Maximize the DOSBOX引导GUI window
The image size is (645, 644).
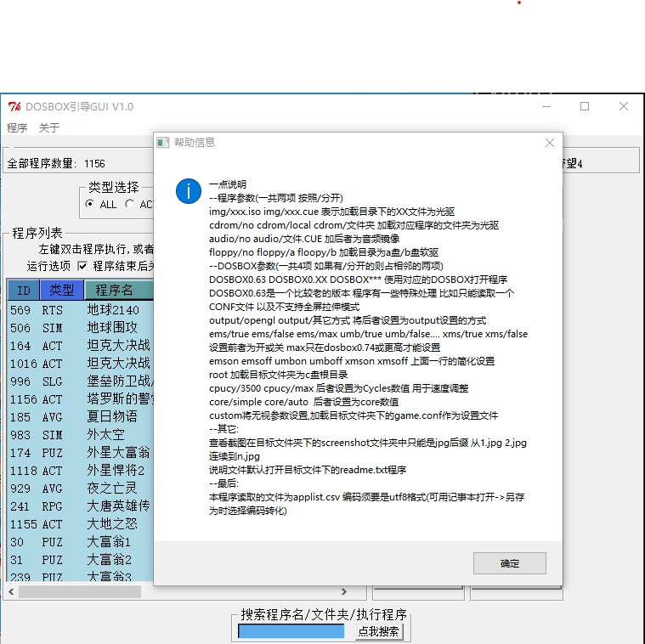585,106
